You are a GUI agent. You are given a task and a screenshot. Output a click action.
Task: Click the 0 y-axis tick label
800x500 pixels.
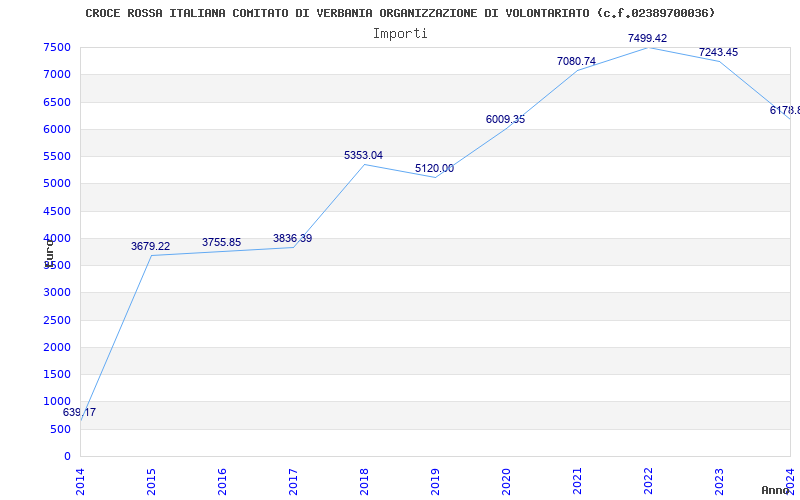(67, 457)
